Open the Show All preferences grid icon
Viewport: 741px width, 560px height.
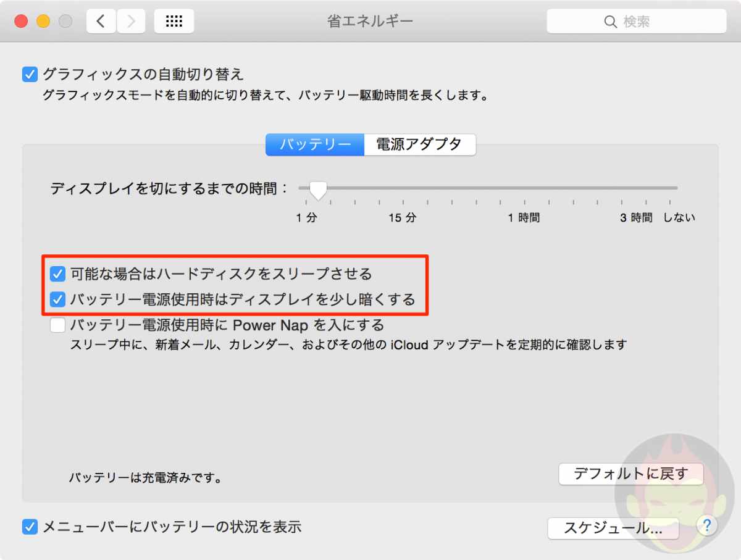coord(174,20)
